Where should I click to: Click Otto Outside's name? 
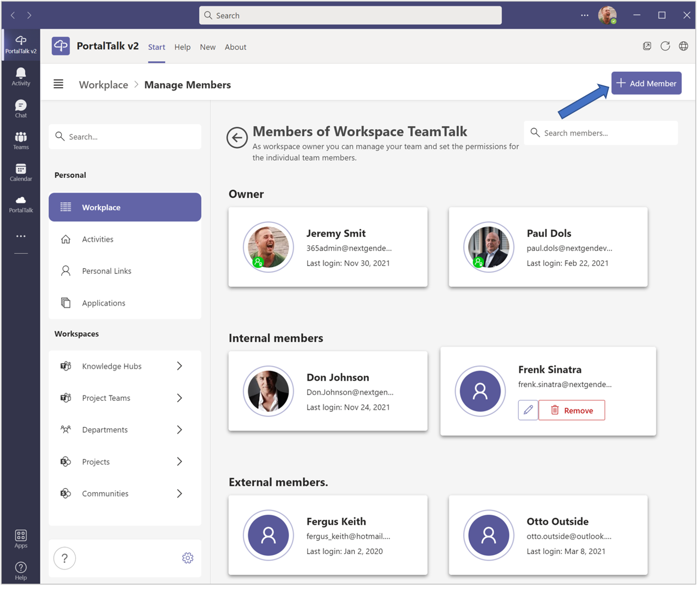(x=557, y=522)
